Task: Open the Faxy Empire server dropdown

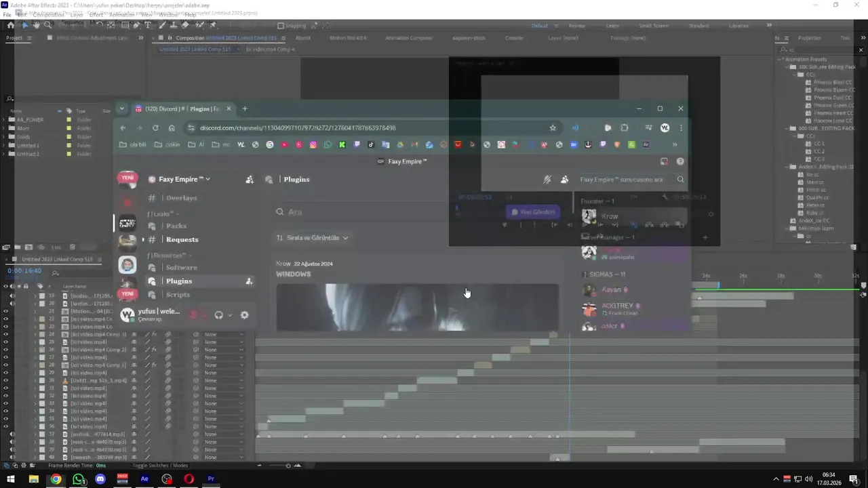Action: click(184, 180)
